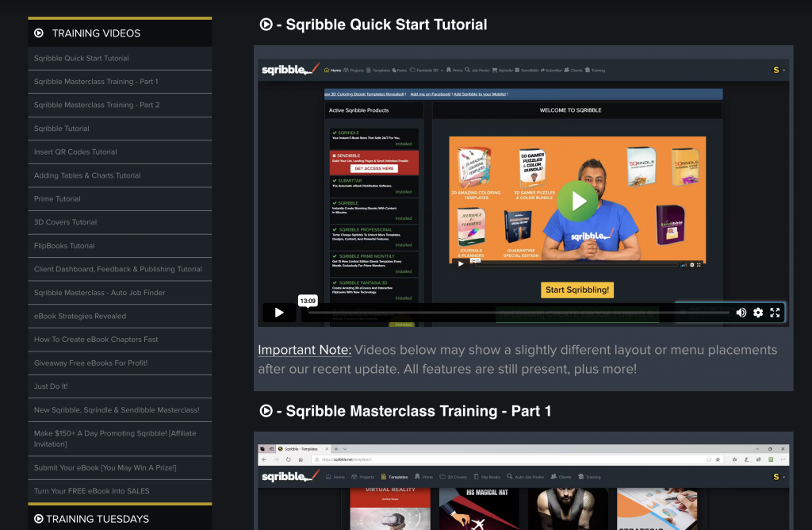Go to 3D Covers Tutorial
This screenshot has height=530, width=812.
click(x=120, y=222)
